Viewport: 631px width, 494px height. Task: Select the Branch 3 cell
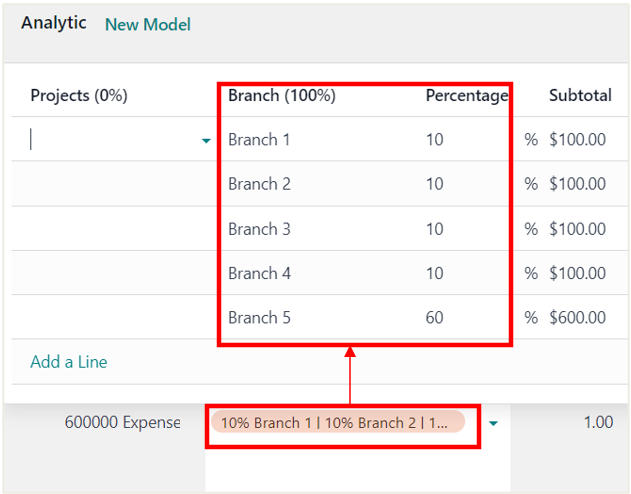259,229
